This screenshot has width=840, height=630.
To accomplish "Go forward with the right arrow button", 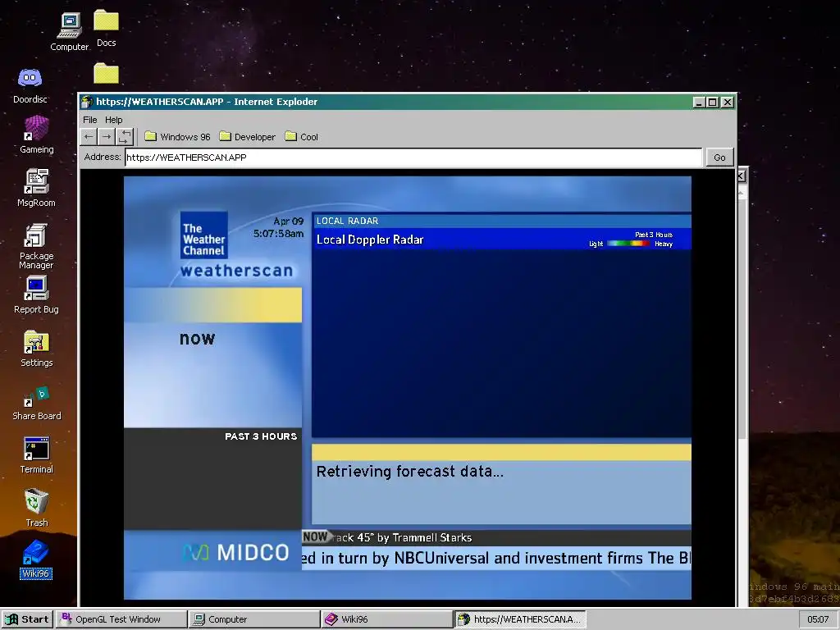I will pos(107,137).
